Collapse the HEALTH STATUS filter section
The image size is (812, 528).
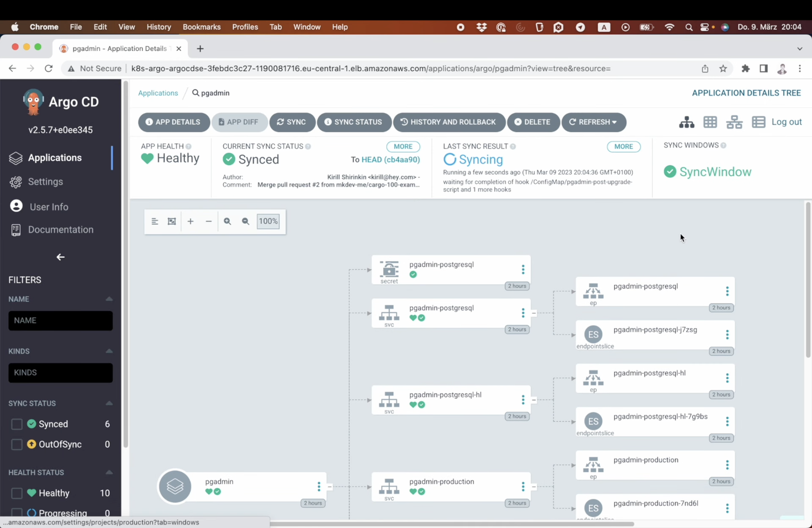(x=109, y=472)
